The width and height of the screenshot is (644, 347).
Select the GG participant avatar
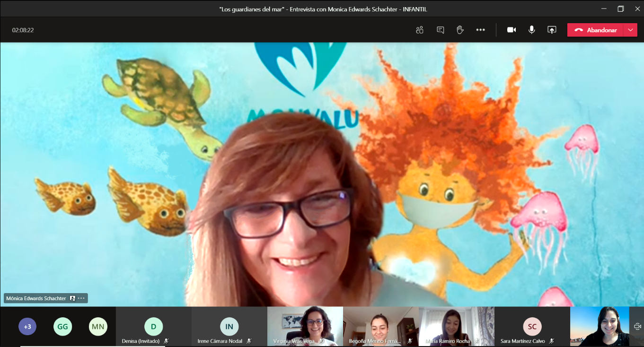tap(62, 326)
